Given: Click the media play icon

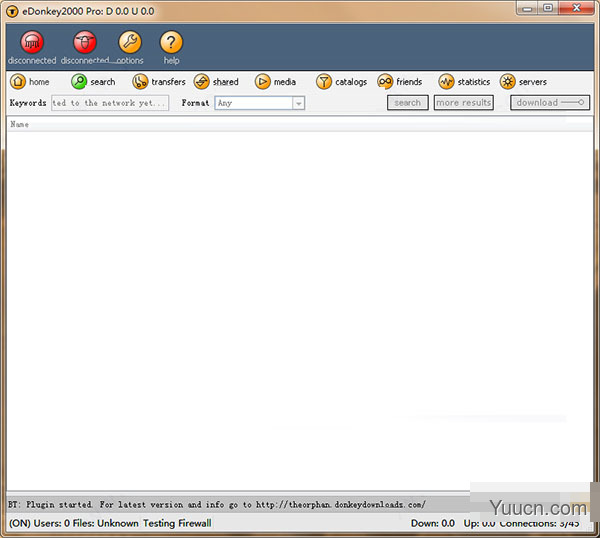Looking at the screenshot, I should (x=262, y=82).
